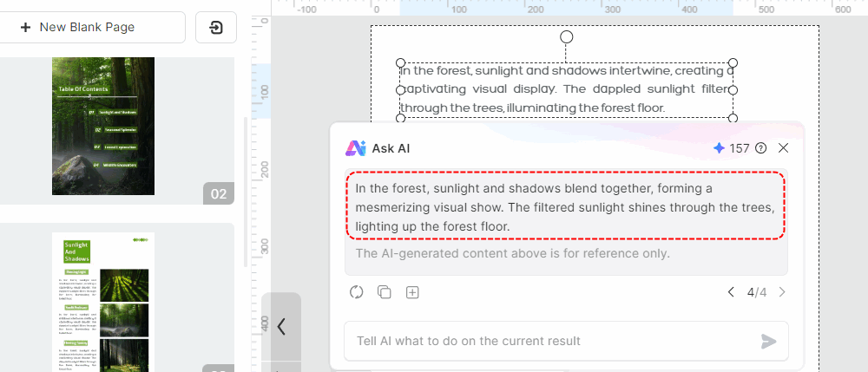Click the regenerate result icon
Viewport: 868px width, 372px height.
point(356,292)
